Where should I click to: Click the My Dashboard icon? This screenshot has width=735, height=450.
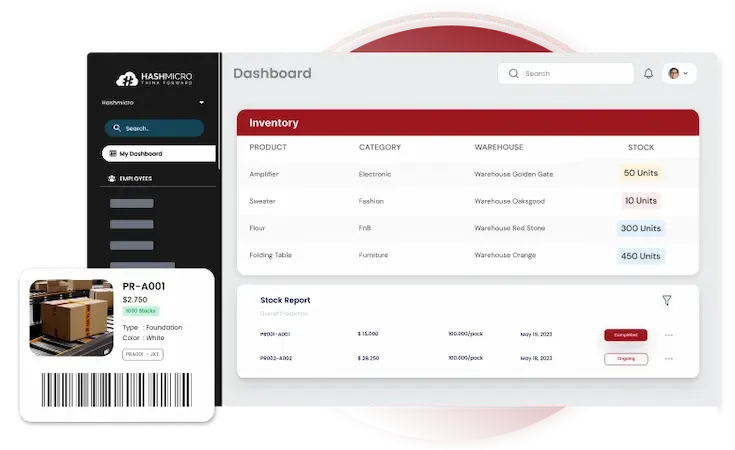[x=112, y=153]
